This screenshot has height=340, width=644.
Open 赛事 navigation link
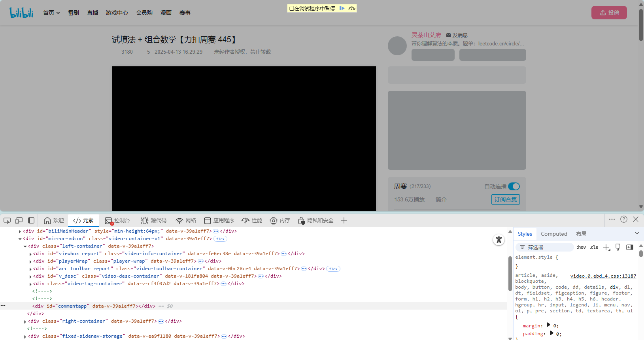[185, 13]
